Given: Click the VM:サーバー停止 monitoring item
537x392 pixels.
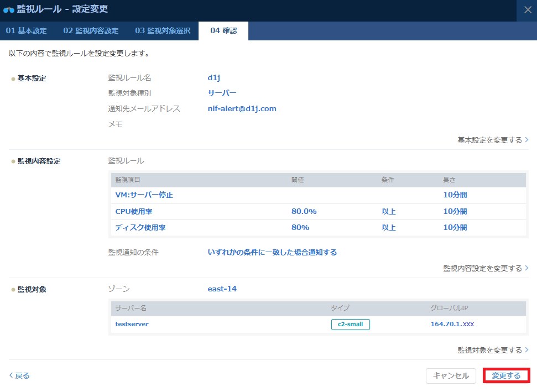Looking at the screenshot, I should pyautogui.click(x=144, y=195).
